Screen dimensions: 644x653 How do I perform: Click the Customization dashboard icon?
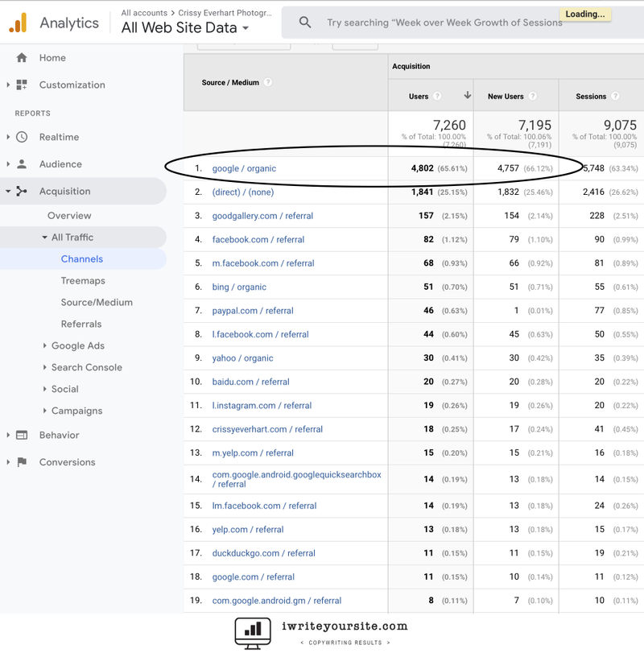click(22, 85)
